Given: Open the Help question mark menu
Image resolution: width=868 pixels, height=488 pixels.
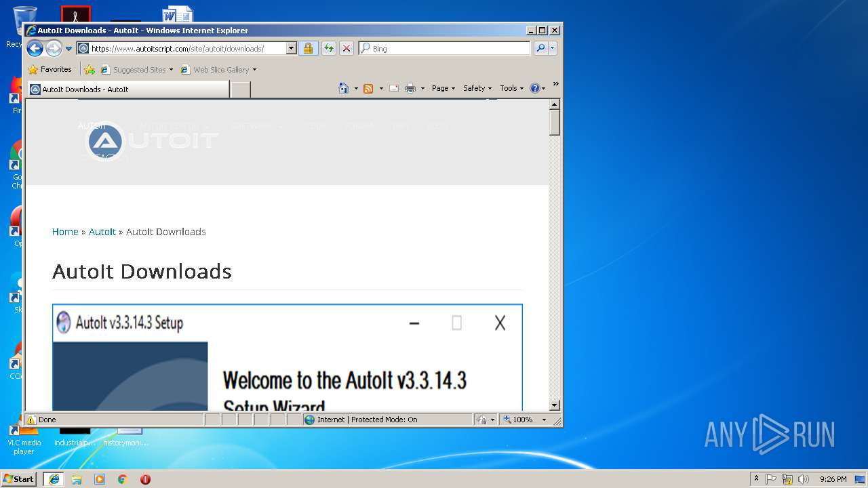Looking at the screenshot, I should click(537, 88).
